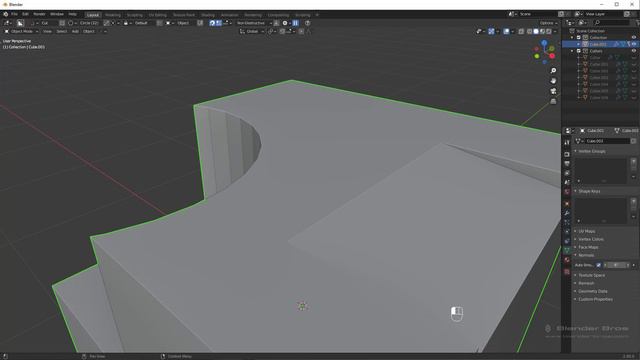Open the Material properties tab icon
Viewport: 640px width, 360px height.
567,260
